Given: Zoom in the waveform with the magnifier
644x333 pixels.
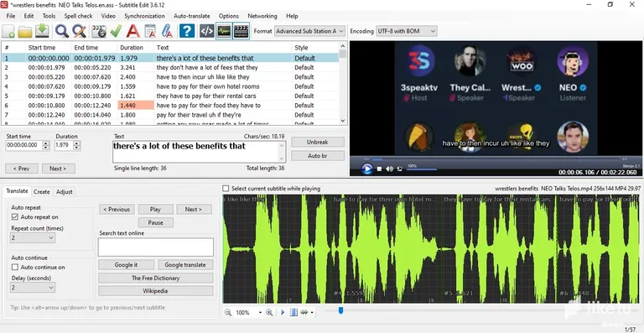Looking at the screenshot, I should point(269,313).
